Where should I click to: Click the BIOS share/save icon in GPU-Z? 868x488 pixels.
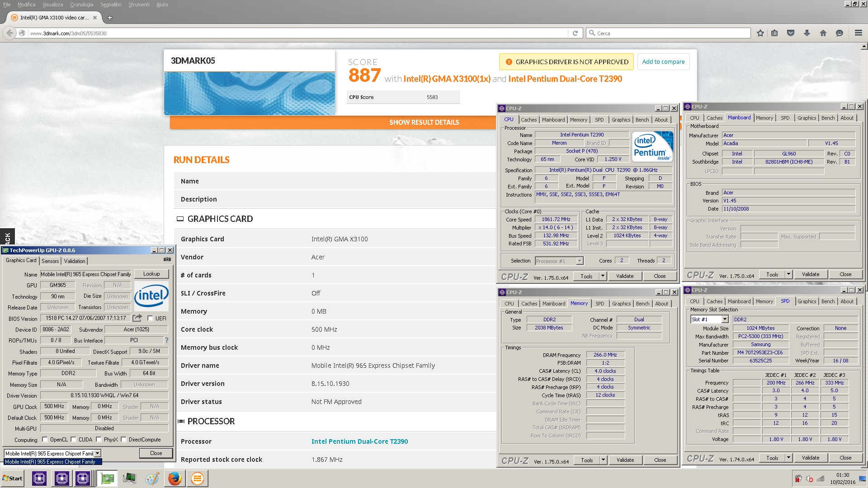tap(137, 318)
